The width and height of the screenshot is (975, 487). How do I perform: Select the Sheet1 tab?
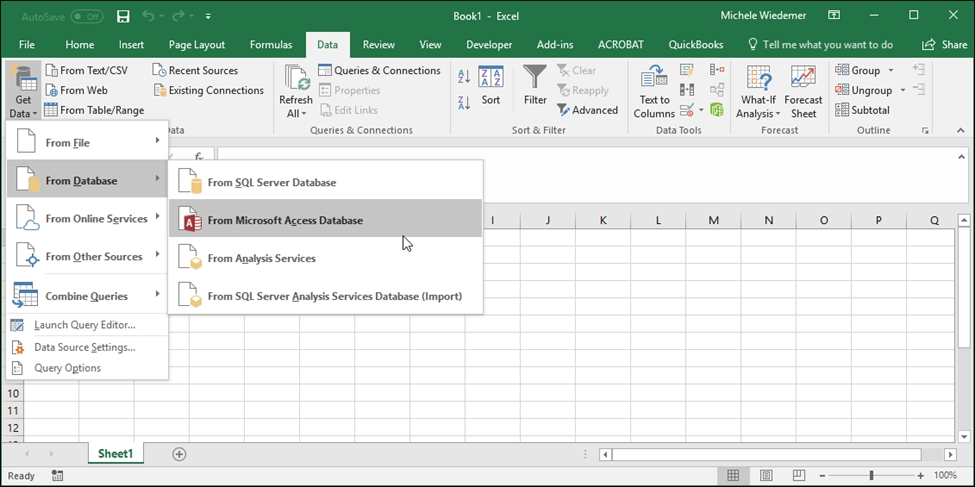116,453
